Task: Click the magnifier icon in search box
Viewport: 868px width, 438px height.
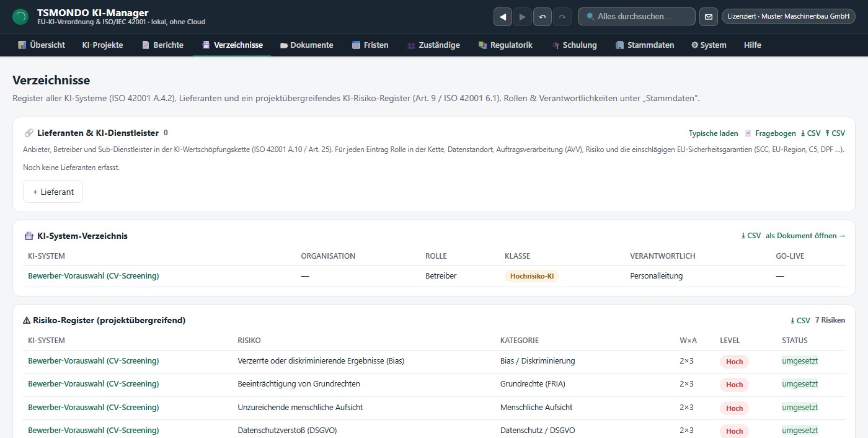Action: pyautogui.click(x=591, y=17)
